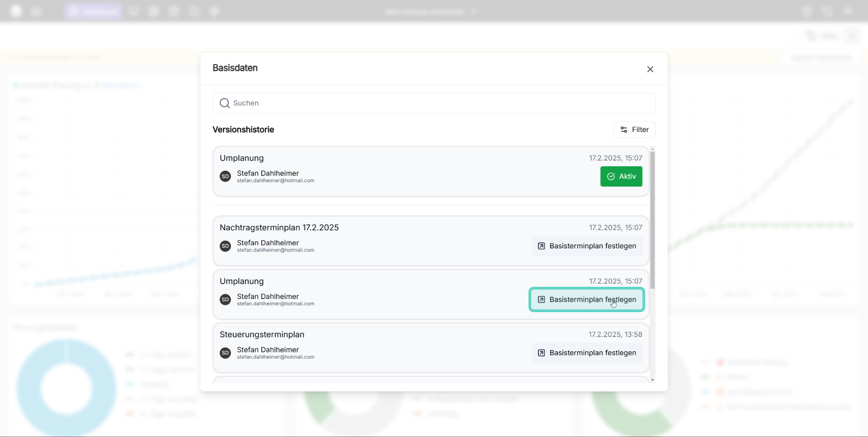Image resolution: width=868 pixels, height=437 pixels.
Task: Click the version list scrollbar thumb
Action: point(652,220)
